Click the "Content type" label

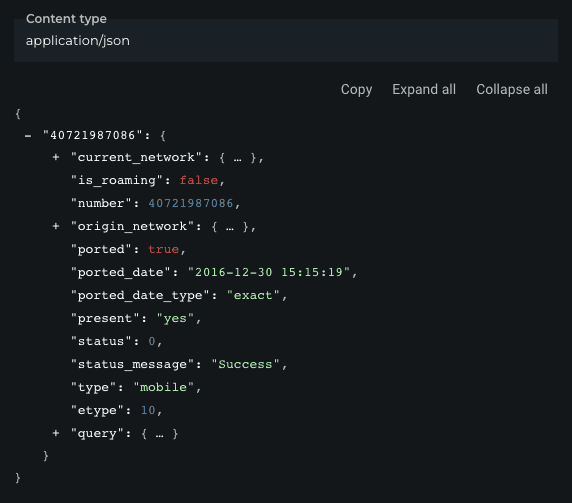point(66,19)
